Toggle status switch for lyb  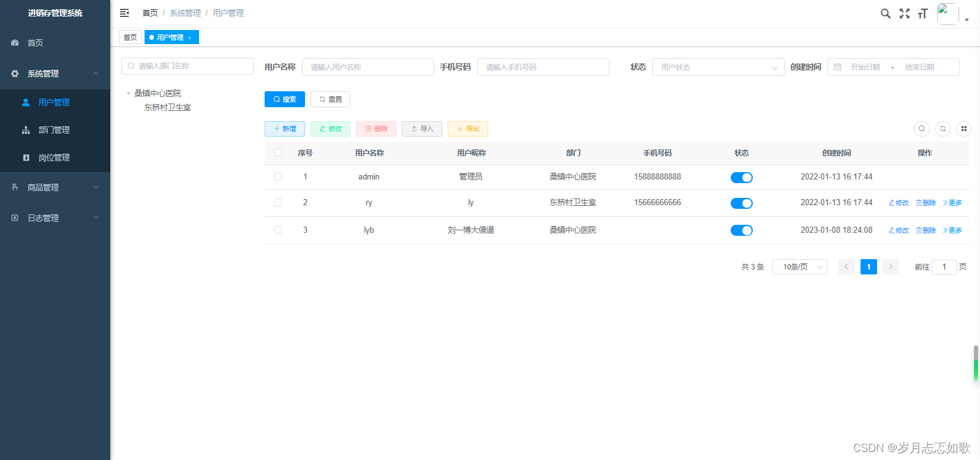[742, 230]
